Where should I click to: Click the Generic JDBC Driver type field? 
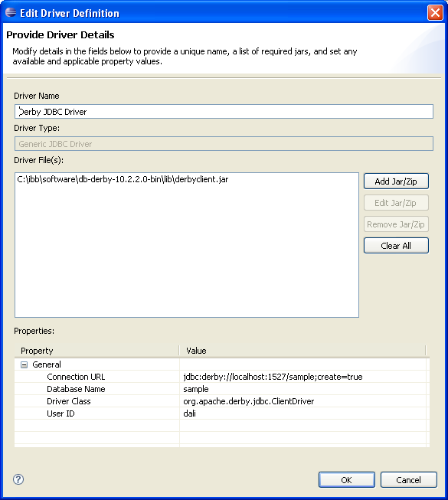224,144
